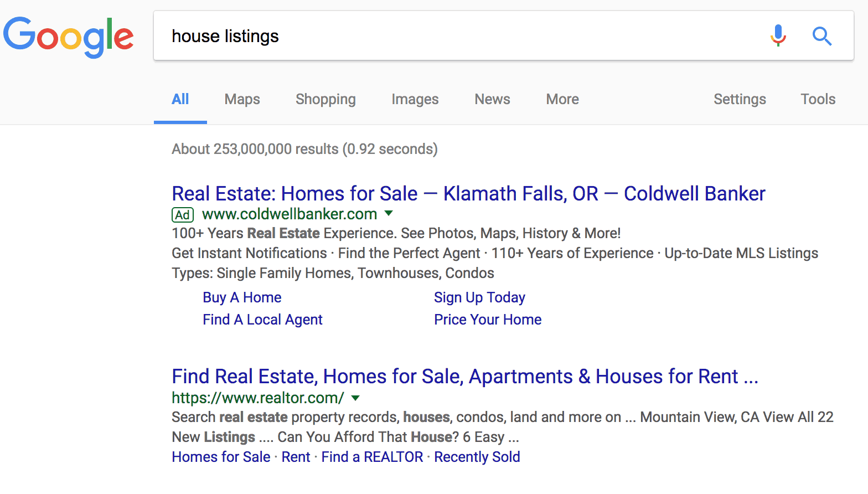Open the Coldwell Banker Klamath Falls ad headline
868x494 pixels.
468,193
